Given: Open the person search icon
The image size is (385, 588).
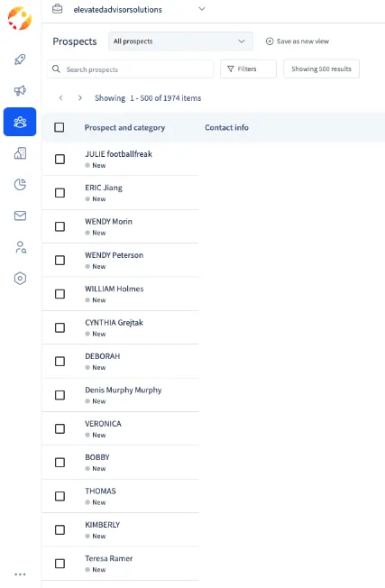Looking at the screenshot, I should [21, 247].
